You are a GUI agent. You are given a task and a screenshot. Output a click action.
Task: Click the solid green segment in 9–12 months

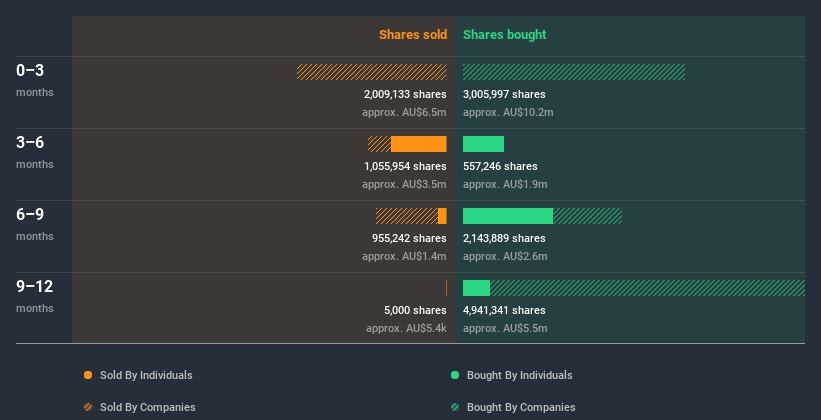[x=476, y=288]
